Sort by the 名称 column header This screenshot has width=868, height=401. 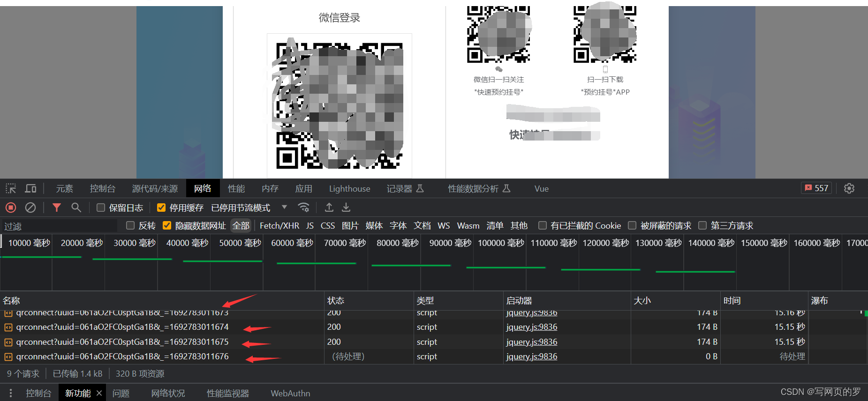pos(162,301)
